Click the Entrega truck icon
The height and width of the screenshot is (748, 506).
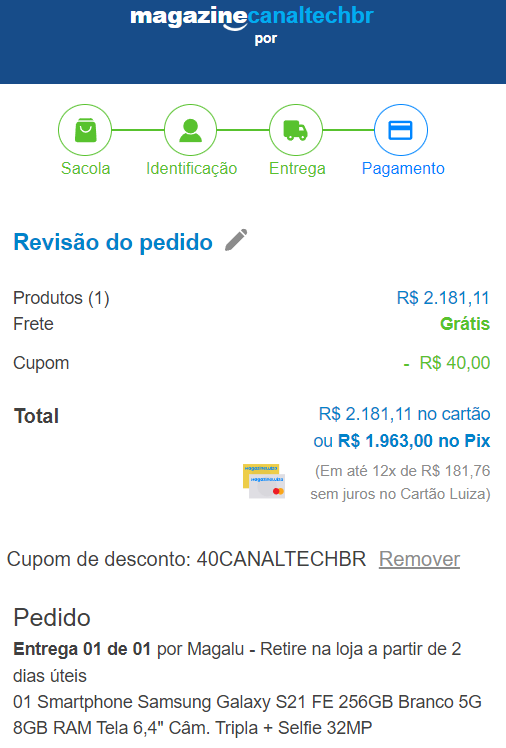[296, 130]
